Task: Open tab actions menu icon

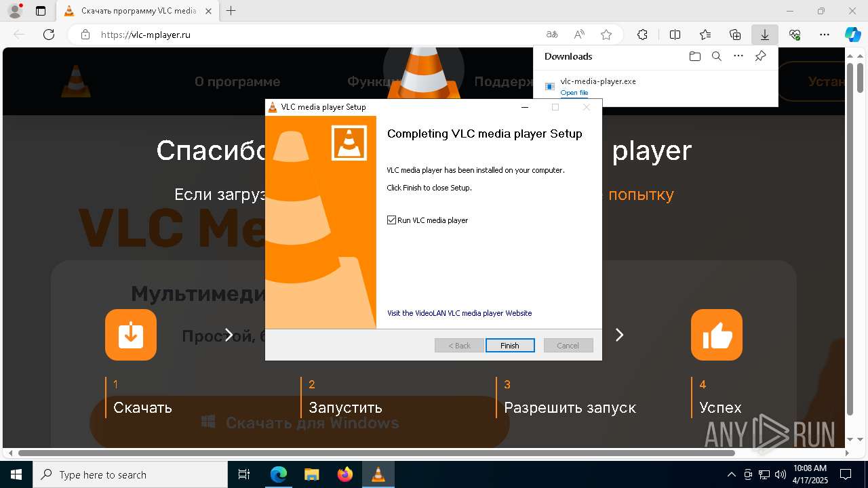Action: [41, 11]
